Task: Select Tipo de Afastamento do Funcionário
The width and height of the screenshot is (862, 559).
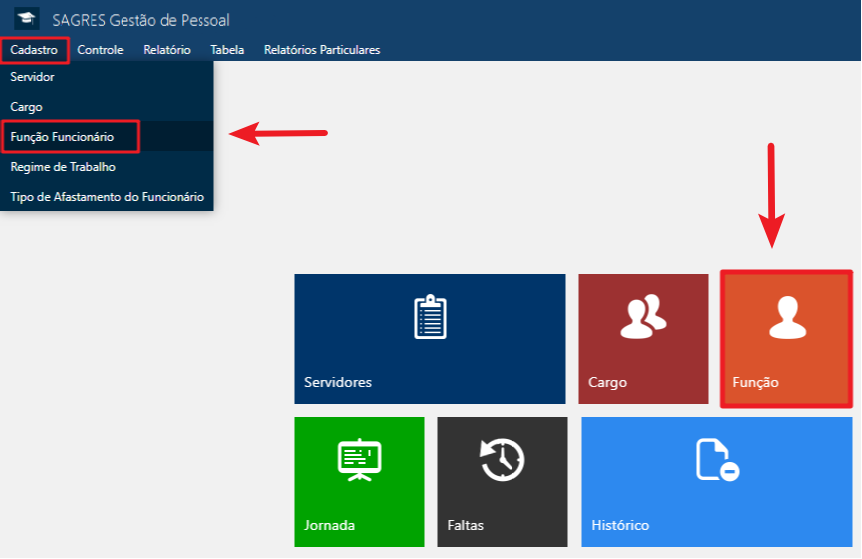Action: [107, 197]
